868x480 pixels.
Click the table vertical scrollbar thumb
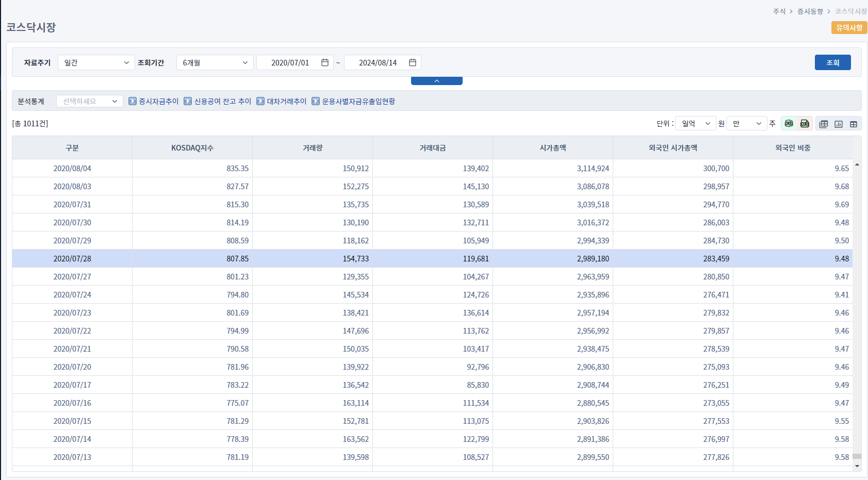[857, 456]
